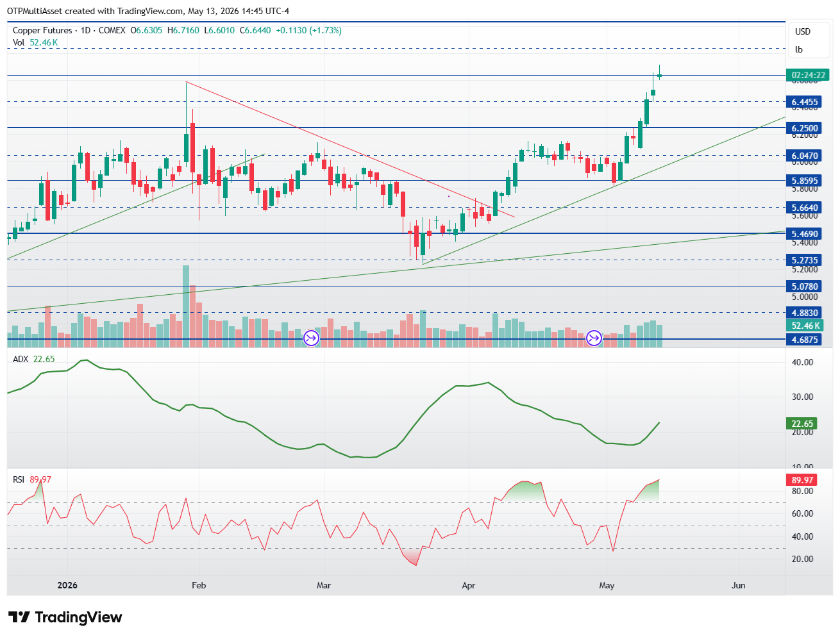The width and height of the screenshot is (840, 639).
Task: Click the Vol 52.46 K indicator label
Action: click(35, 42)
